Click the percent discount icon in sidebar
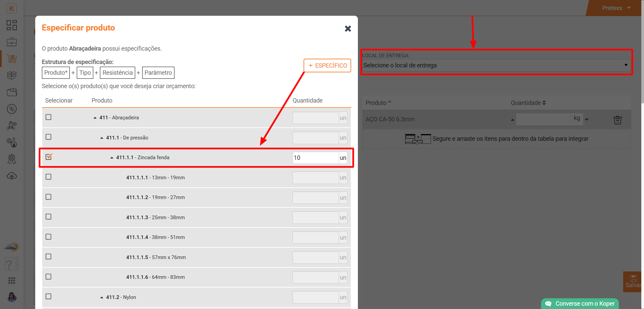 coord(12,109)
